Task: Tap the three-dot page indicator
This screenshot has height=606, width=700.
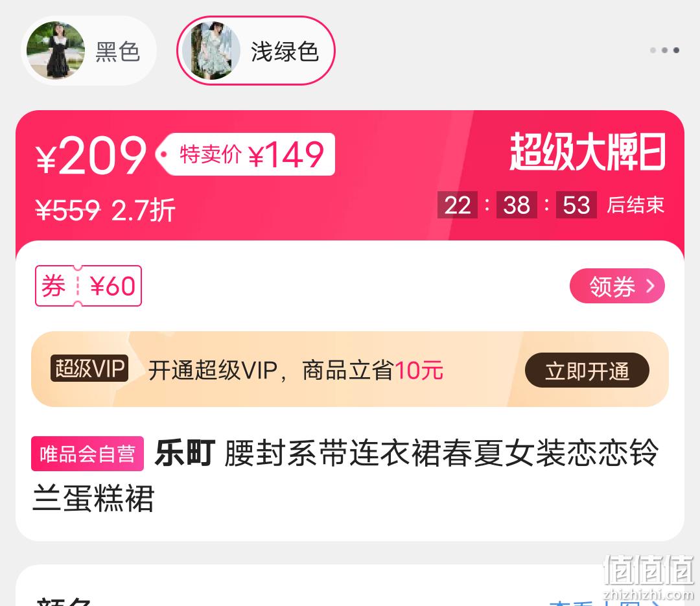Action: tap(665, 50)
